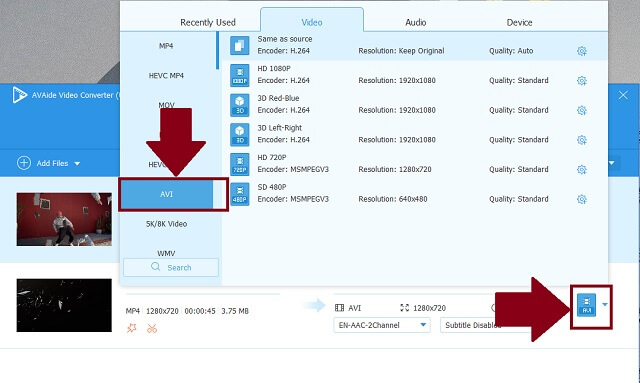Click the 3D Red-Blue cube icon
The image size is (640, 383).
pyautogui.click(x=240, y=105)
